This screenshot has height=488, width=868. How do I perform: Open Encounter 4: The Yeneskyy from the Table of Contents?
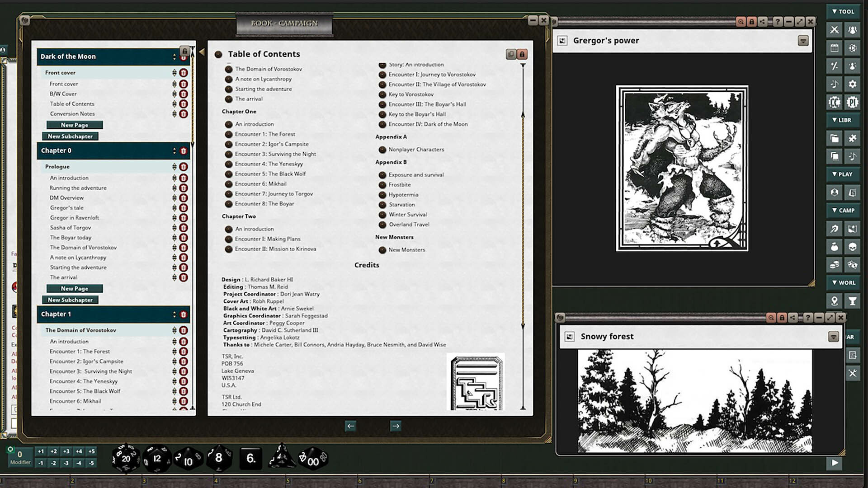(x=269, y=164)
